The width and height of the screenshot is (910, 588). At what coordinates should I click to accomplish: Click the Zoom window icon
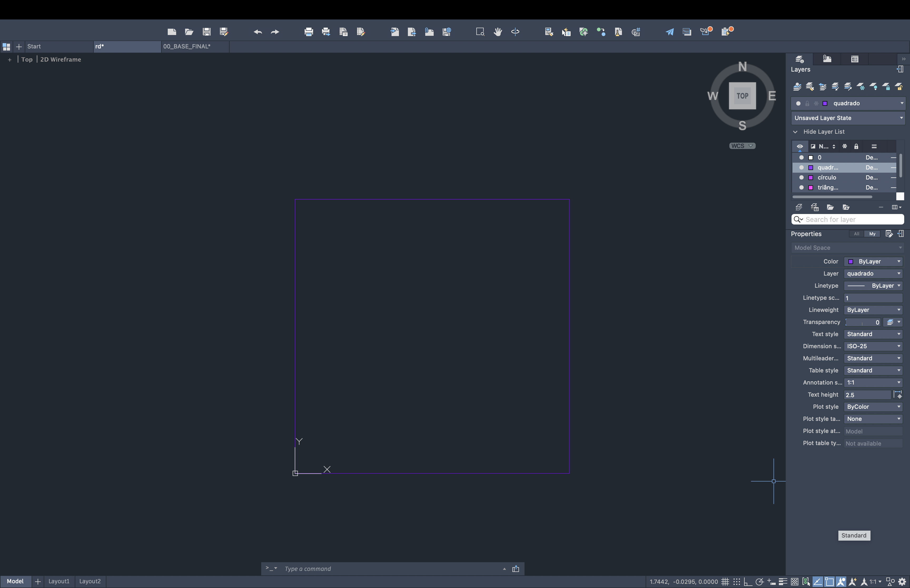tap(480, 32)
